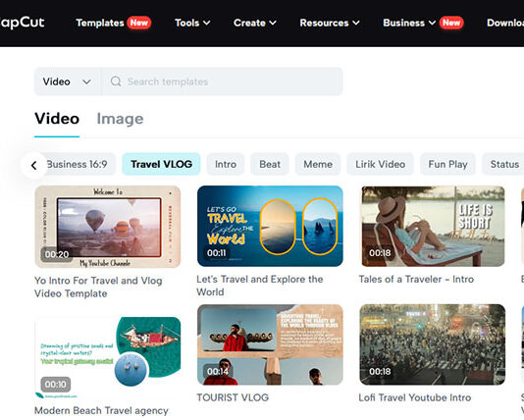Click the left arrow category scroller
The width and height of the screenshot is (524, 420).
click(33, 165)
